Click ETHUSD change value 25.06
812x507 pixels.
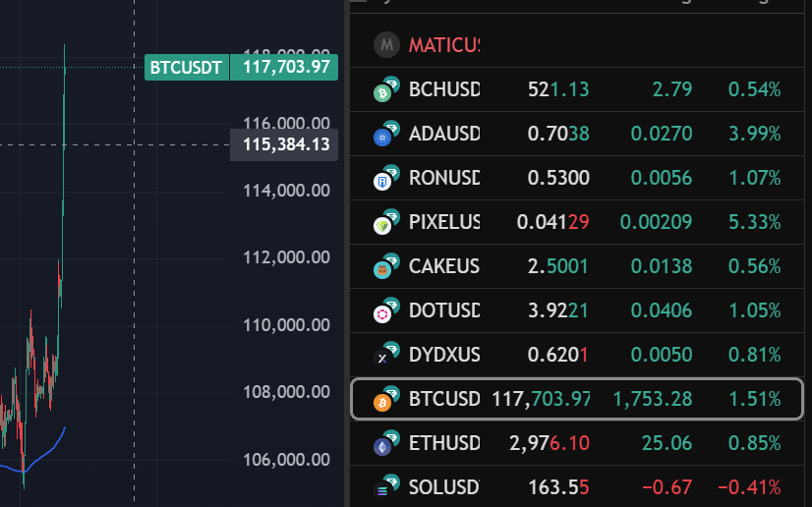(667, 443)
